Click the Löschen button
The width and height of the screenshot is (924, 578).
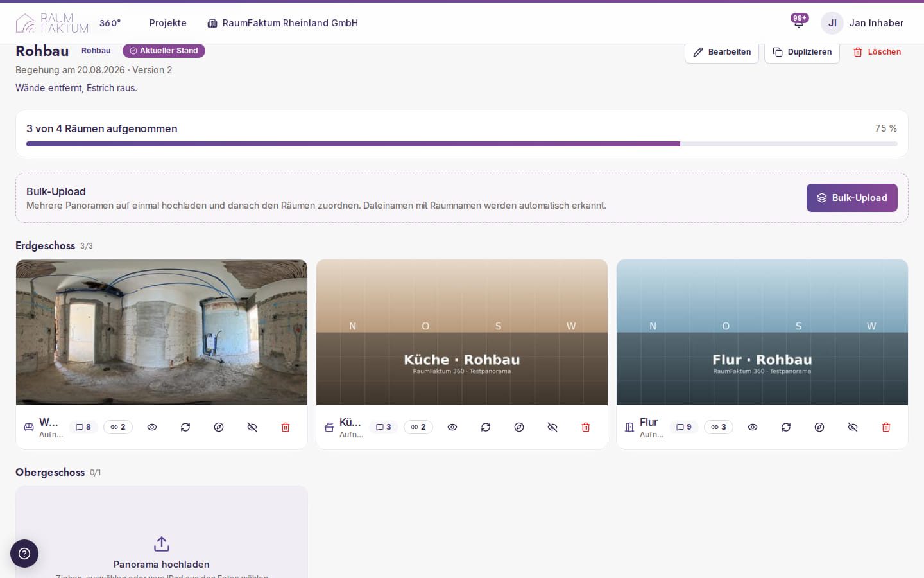[877, 52]
